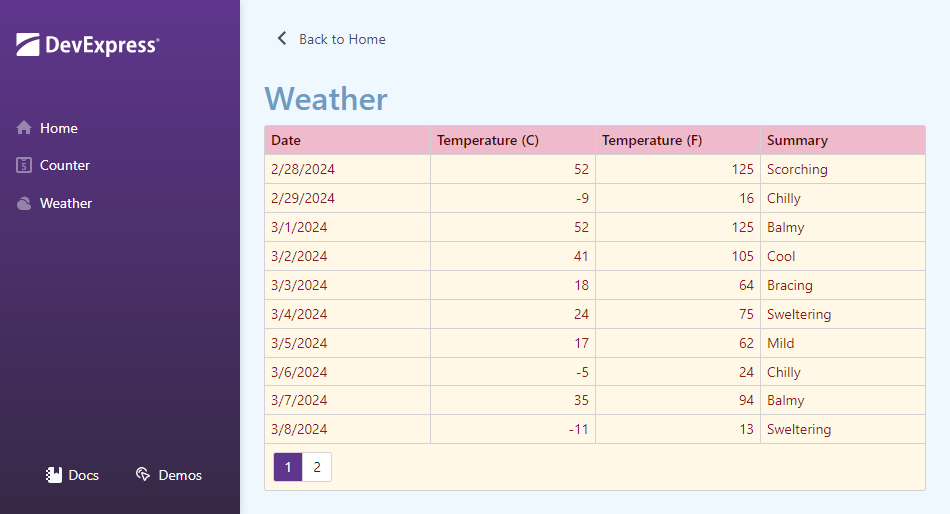Click the 94 Fahrenheit cell

point(678,400)
